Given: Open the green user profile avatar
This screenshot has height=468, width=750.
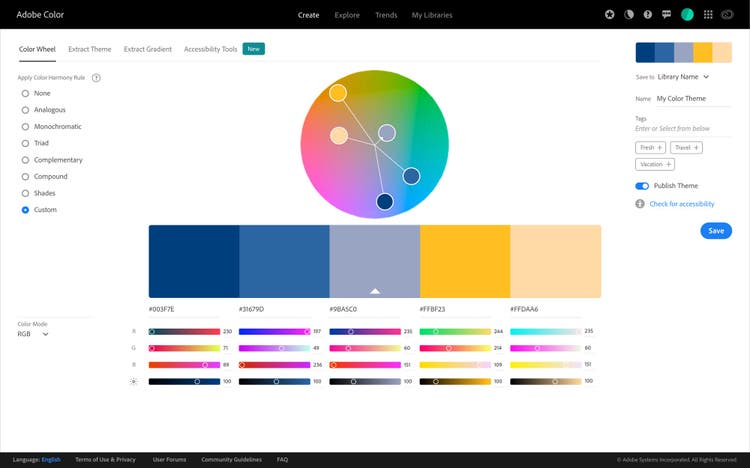Looking at the screenshot, I should click(687, 14).
